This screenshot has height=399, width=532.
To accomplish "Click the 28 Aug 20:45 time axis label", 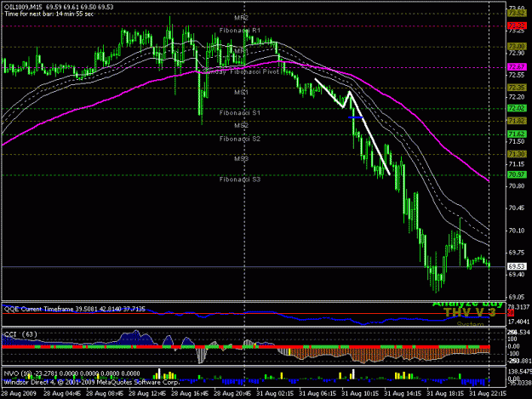I will tap(232, 394).
